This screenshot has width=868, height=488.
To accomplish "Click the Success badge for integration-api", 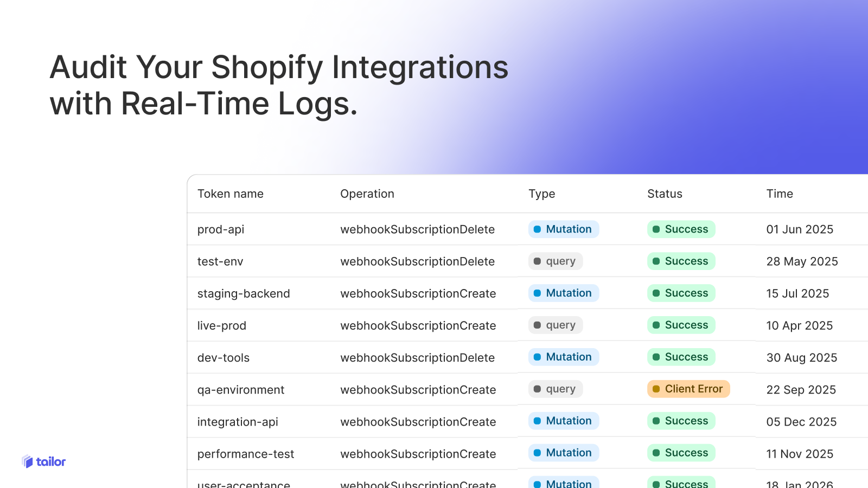I will coord(681,421).
